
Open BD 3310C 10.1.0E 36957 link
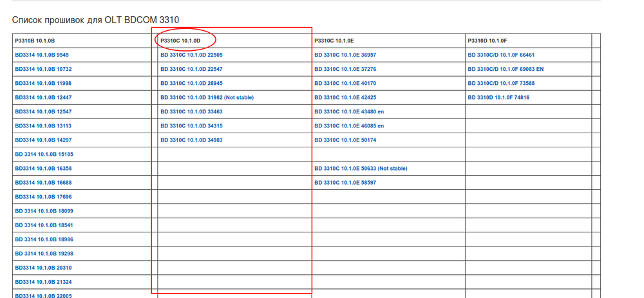pyautogui.click(x=345, y=55)
